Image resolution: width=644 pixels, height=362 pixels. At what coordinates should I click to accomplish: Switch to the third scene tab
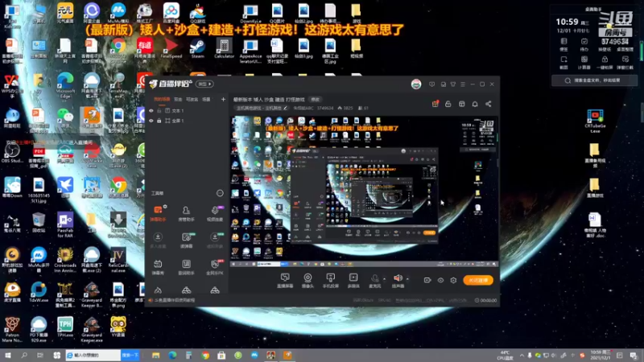tap(192, 99)
